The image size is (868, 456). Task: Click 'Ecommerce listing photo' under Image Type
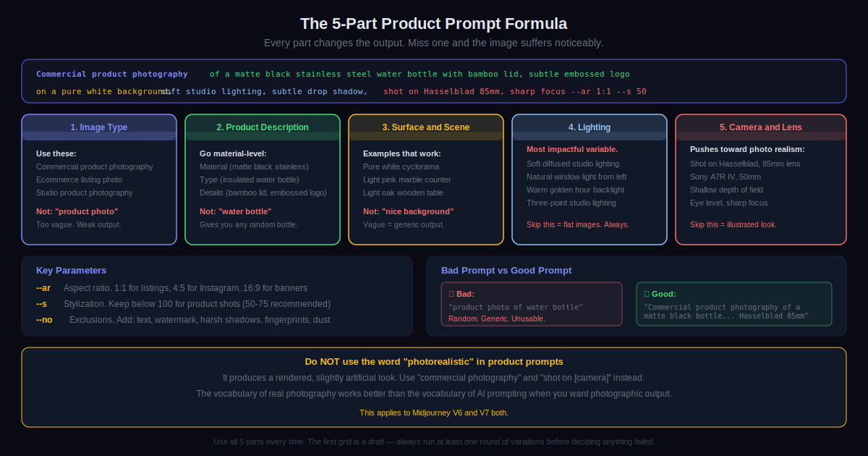point(80,180)
